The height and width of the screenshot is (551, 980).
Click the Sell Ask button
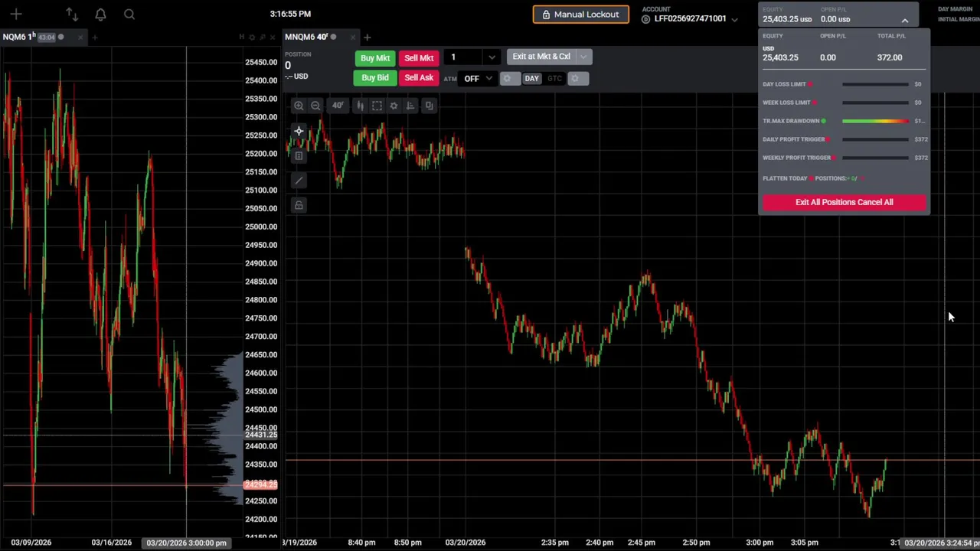(x=419, y=77)
